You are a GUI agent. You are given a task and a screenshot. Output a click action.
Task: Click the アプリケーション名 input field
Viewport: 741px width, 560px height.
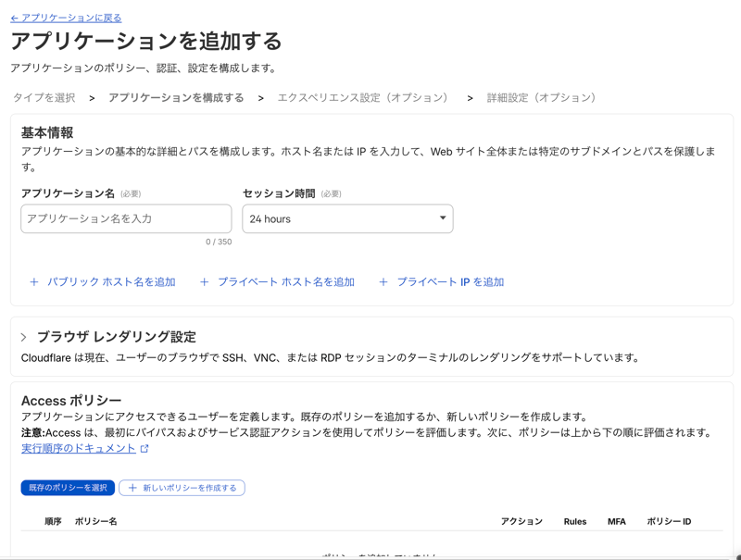coord(125,218)
